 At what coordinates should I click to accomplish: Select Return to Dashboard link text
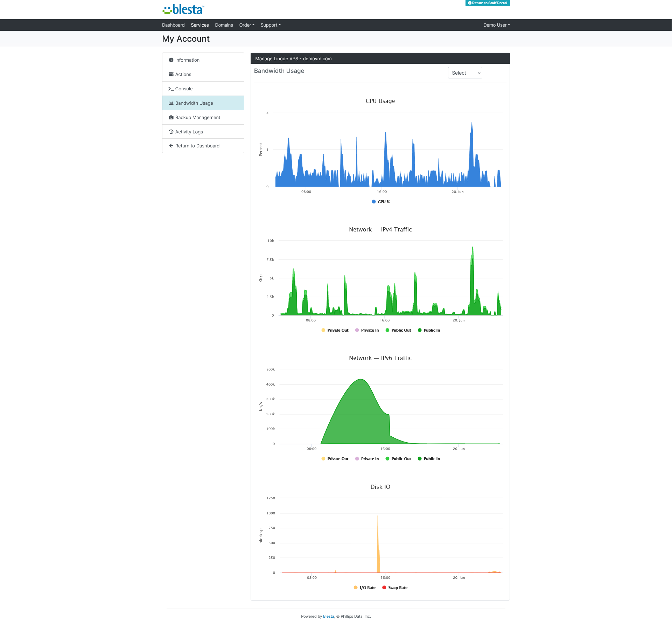point(197,146)
